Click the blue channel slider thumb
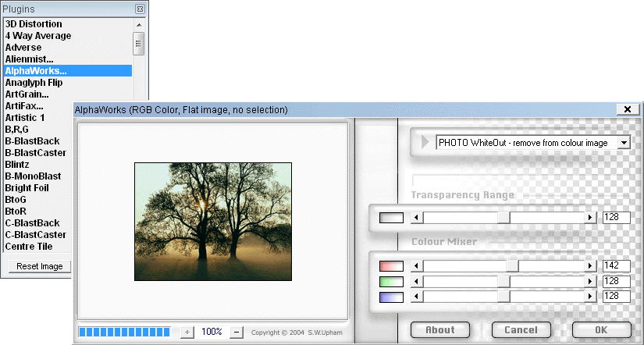 503,297
